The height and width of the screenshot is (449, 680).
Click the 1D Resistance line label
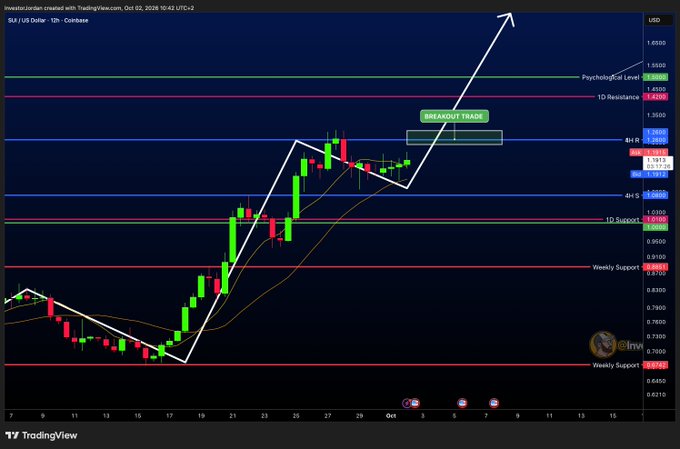(x=618, y=97)
